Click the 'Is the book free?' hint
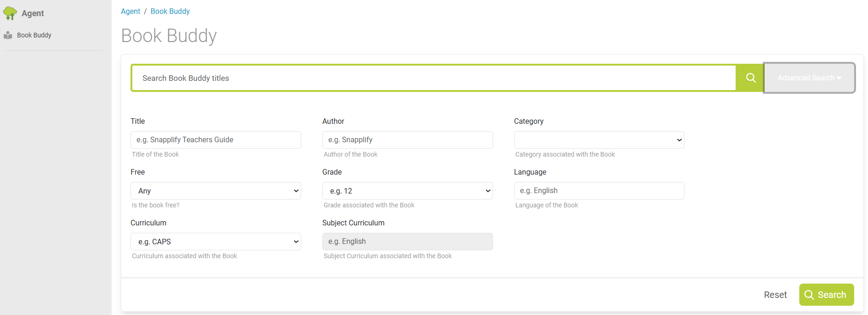 pos(155,205)
